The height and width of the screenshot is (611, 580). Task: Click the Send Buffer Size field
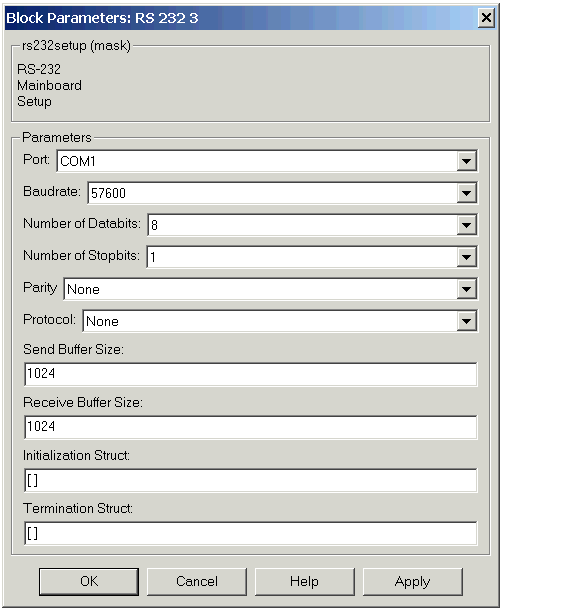click(x=251, y=374)
